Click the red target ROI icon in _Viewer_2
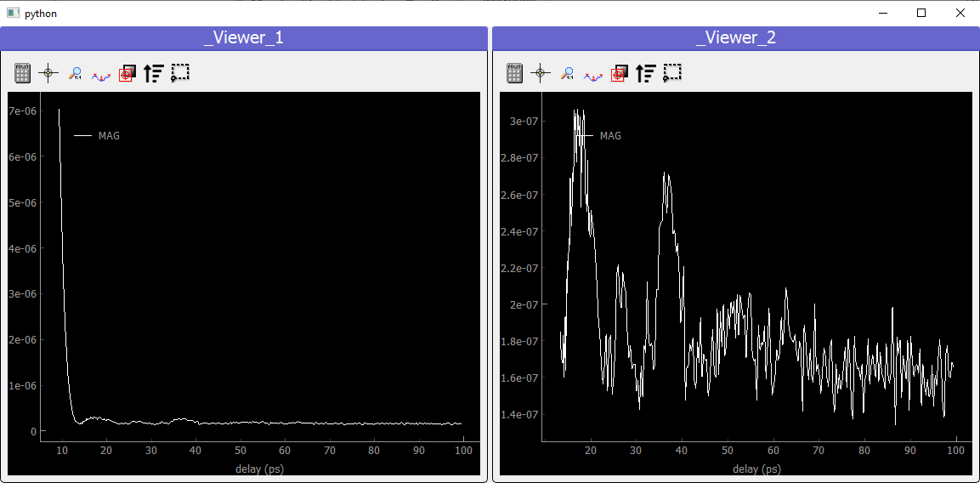The image size is (980, 483). point(619,73)
